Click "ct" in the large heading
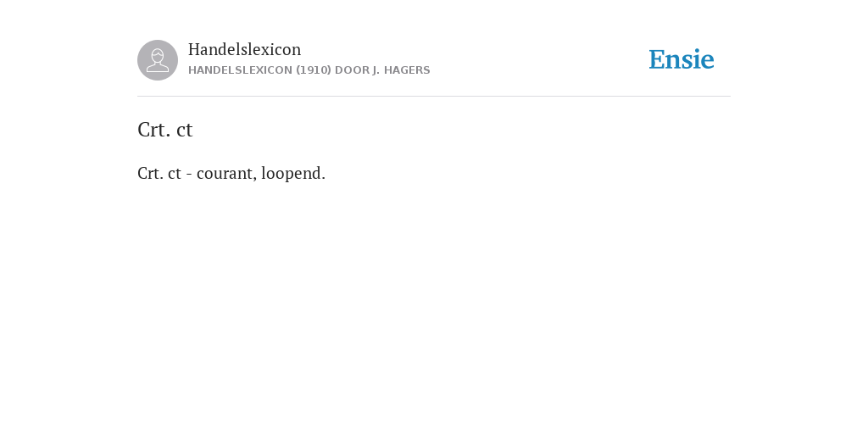868x434 pixels. [184, 131]
